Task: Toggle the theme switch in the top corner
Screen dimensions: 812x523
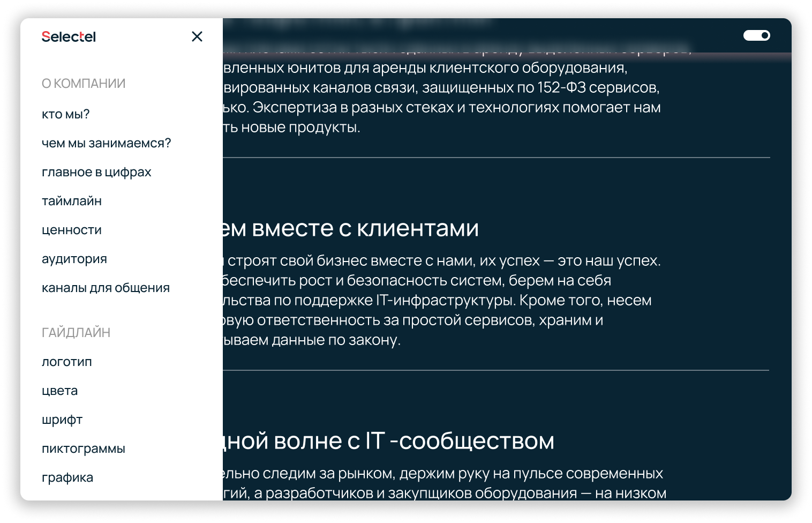Action: coord(757,35)
